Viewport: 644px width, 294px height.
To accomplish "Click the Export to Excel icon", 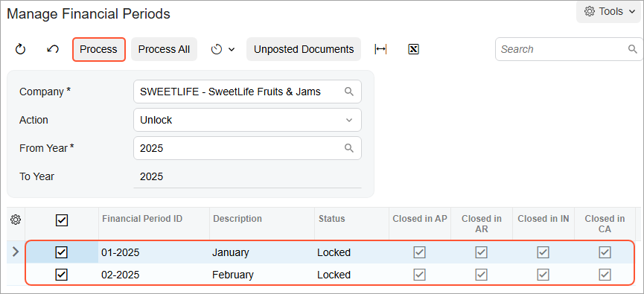I will (414, 49).
